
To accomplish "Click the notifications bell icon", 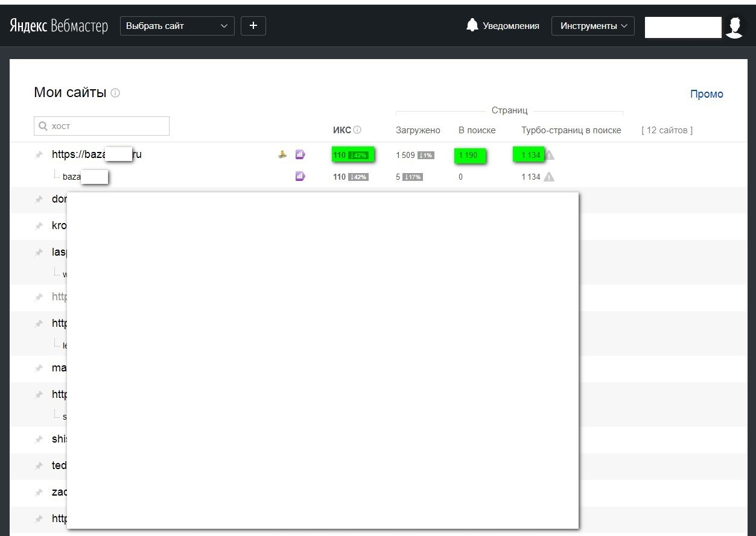I will tap(472, 25).
